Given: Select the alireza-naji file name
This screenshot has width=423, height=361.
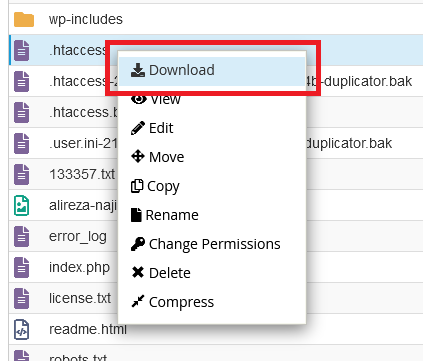Looking at the screenshot, I should 83,206.
